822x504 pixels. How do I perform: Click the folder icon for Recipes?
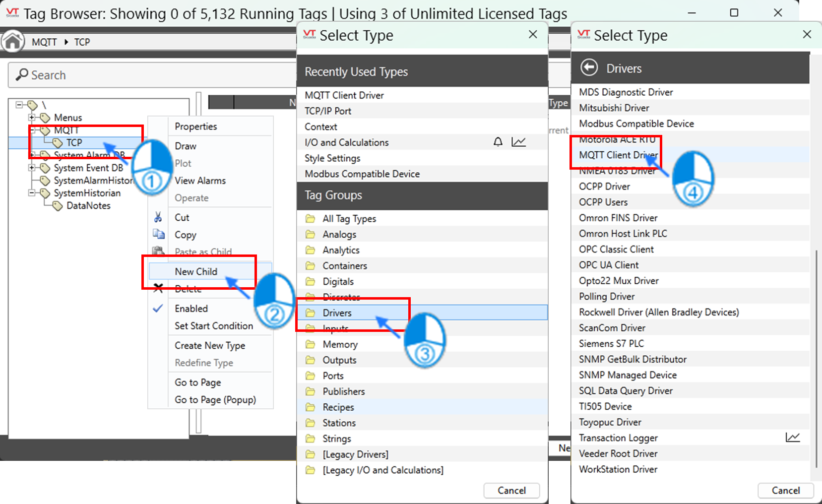coord(311,407)
